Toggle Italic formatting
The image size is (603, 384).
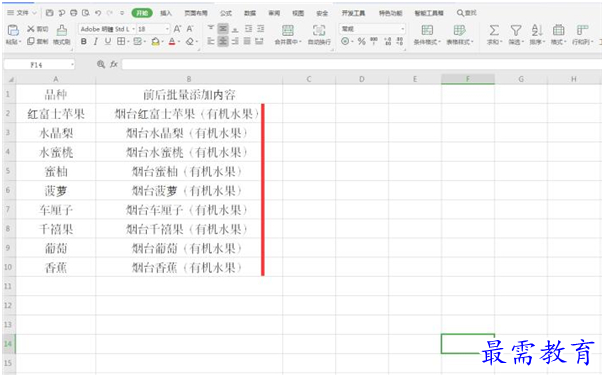[95, 42]
